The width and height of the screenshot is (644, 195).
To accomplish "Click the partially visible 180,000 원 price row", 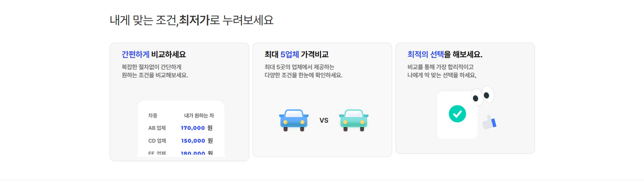I will pyautogui.click(x=197, y=153).
